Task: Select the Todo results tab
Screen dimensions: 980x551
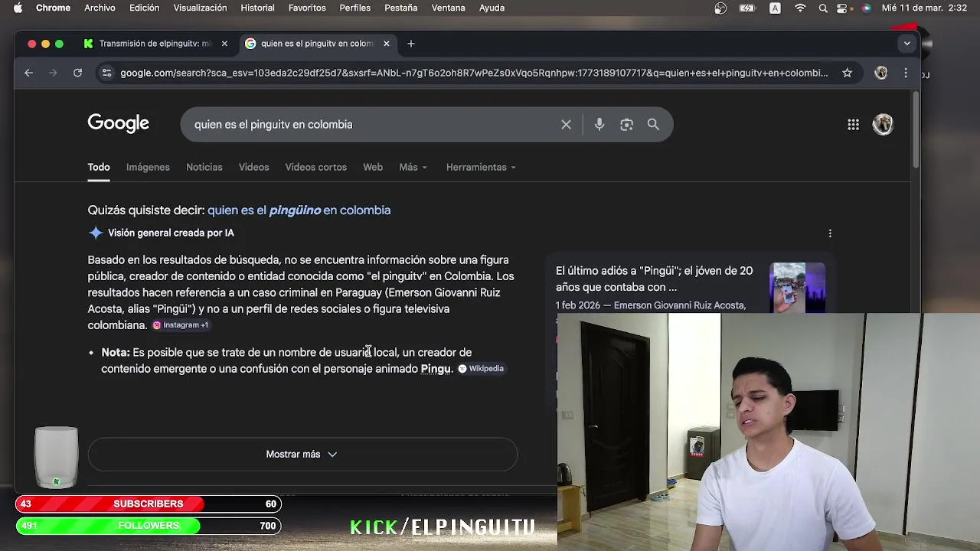Action: [99, 167]
